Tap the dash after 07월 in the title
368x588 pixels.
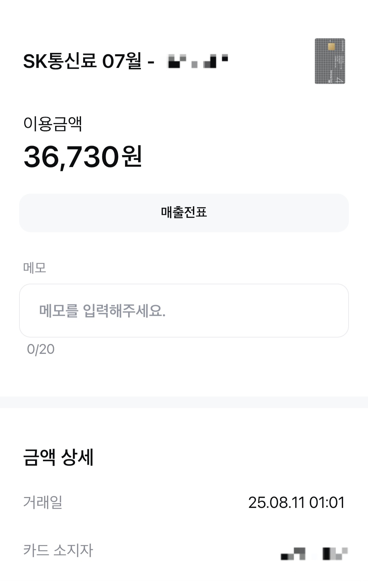(x=151, y=62)
